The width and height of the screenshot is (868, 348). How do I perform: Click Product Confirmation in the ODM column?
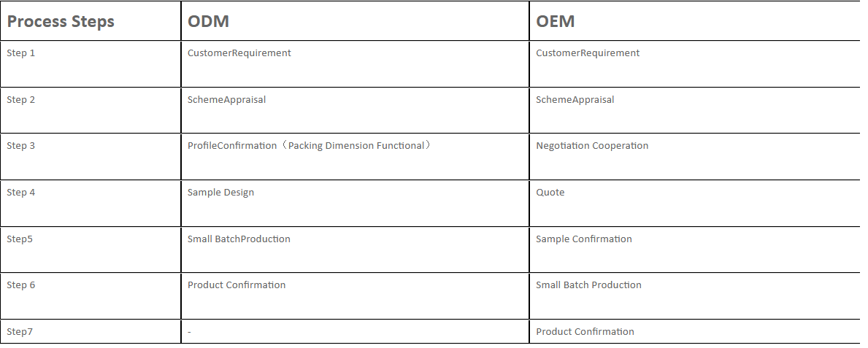[237, 285]
